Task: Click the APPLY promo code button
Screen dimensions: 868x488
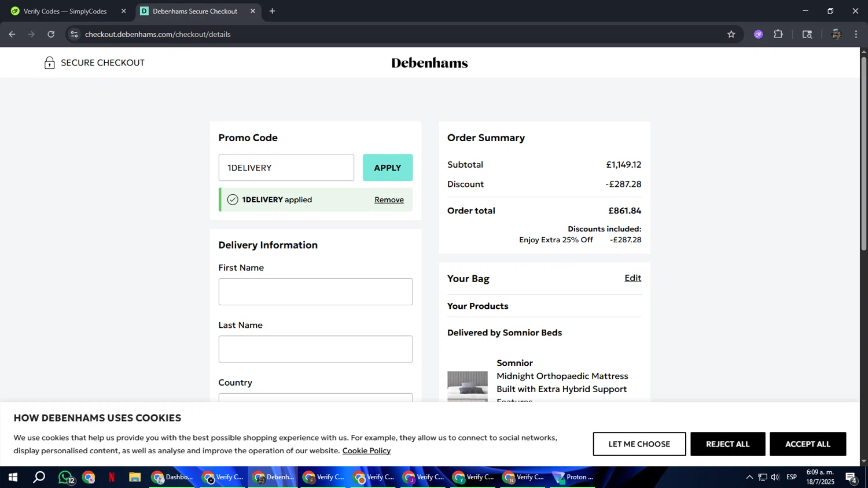Action: (x=388, y=168)
